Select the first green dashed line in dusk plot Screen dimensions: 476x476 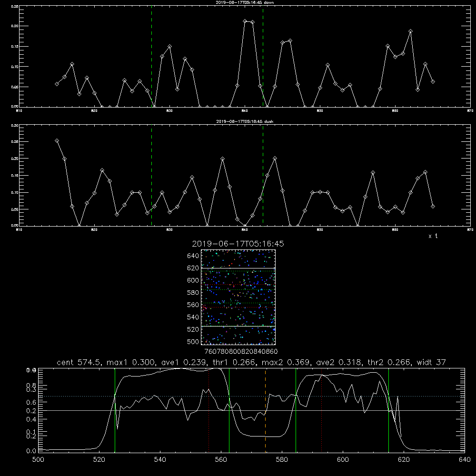coord(151,175)
